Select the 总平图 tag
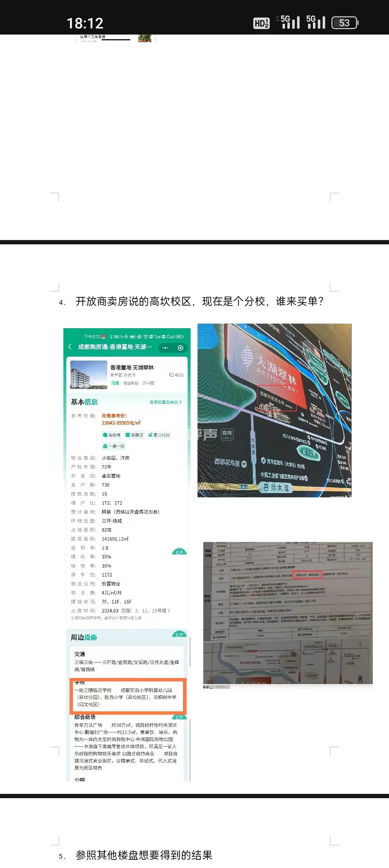The width and height of the screenshot is (389, 868). coord(148,383)
